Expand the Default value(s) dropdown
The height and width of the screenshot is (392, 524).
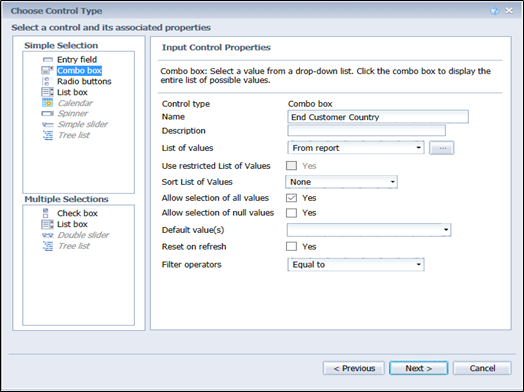click(369, 230)
